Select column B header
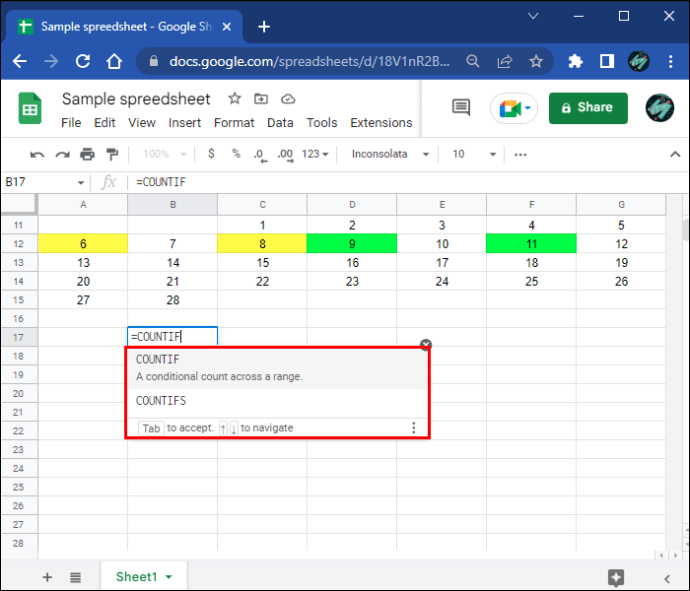 pyautogui.click(x=172, y=205)
